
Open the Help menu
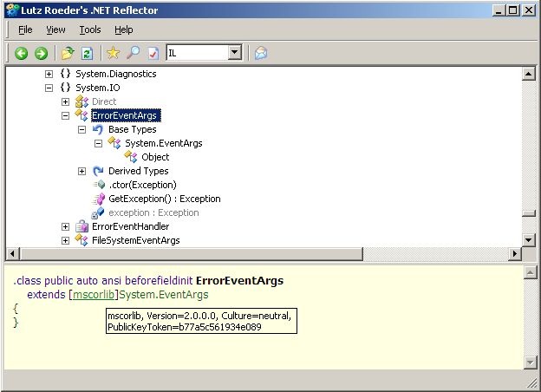pos(123,29)
